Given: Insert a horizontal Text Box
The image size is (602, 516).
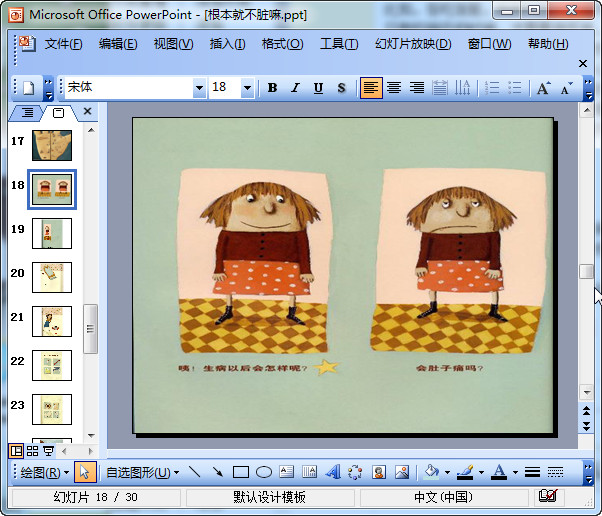Looking at the screenshot, I should [286, 472].
